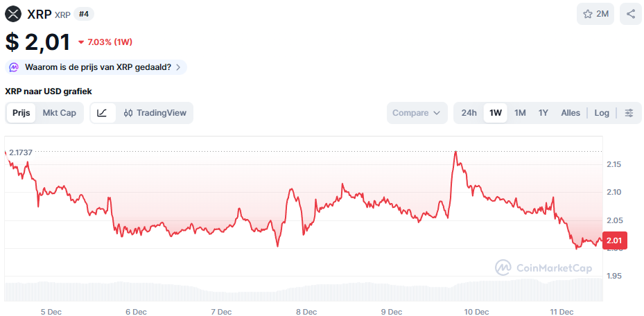Switch chart to Mkt Cap view
The width and height of the screenshot is (644, 316).
[x=60, y=113]
